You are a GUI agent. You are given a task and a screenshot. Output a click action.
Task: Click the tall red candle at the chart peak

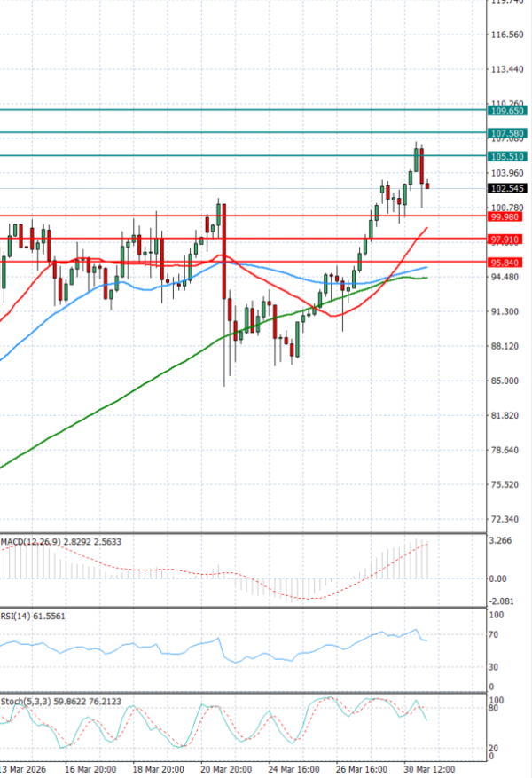pos(422,167)
